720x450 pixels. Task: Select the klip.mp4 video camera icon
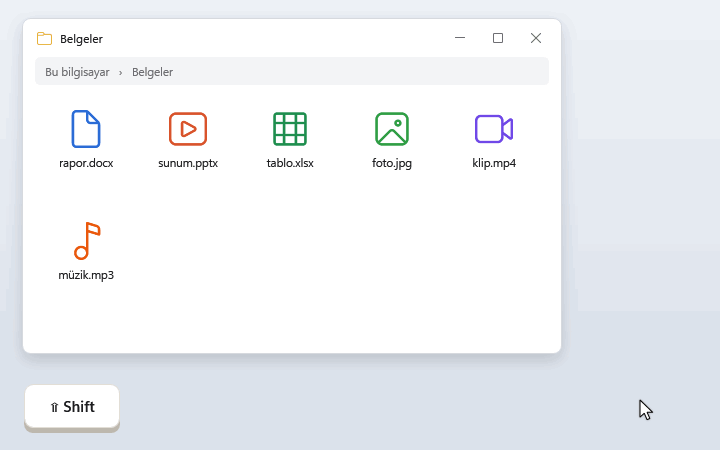[x=494, y=129]
